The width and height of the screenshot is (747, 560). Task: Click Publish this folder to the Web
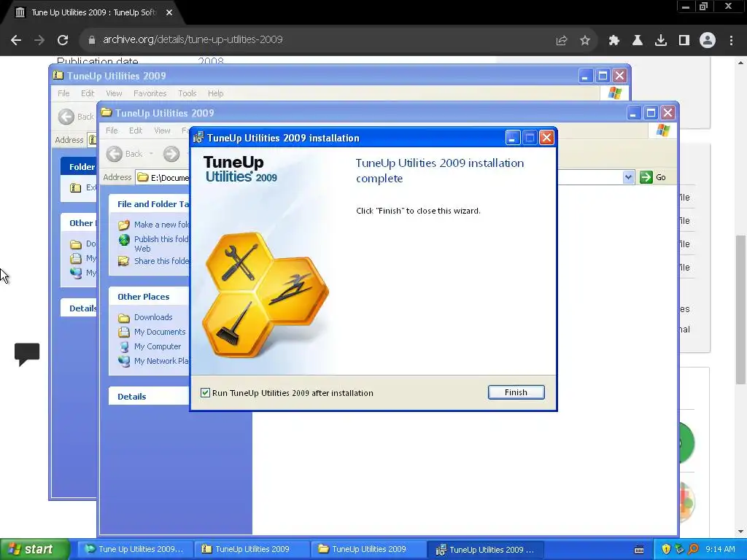click(161, 244)
